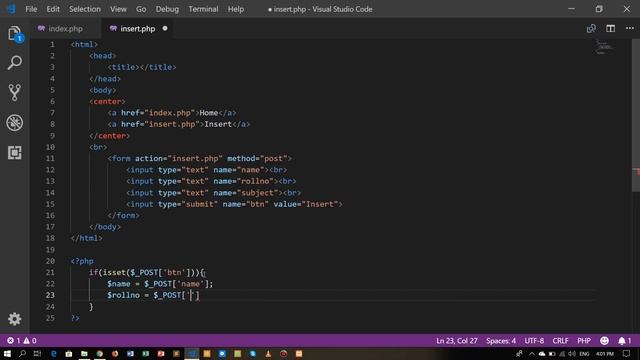Change end of line sequence CRLF
Viewport: 640px width, 360px height.
(x=560, y=340)
